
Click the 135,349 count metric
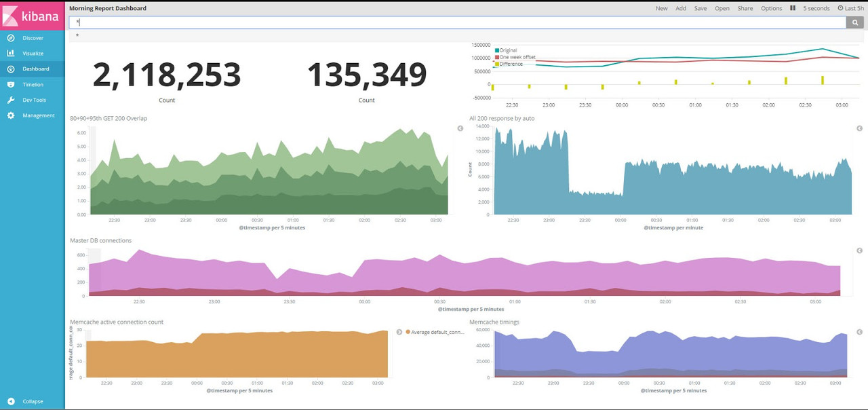367,75
